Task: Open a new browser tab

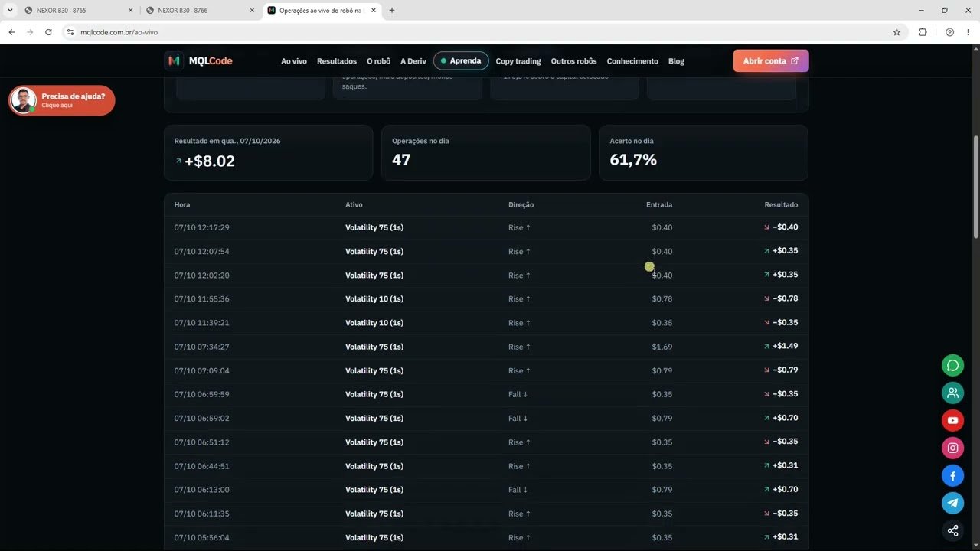Action: [x=392, y=11]
